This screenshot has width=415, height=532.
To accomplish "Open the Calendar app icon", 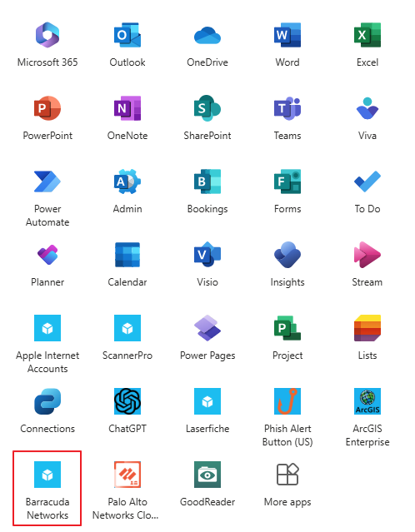I will pos(127,255).
